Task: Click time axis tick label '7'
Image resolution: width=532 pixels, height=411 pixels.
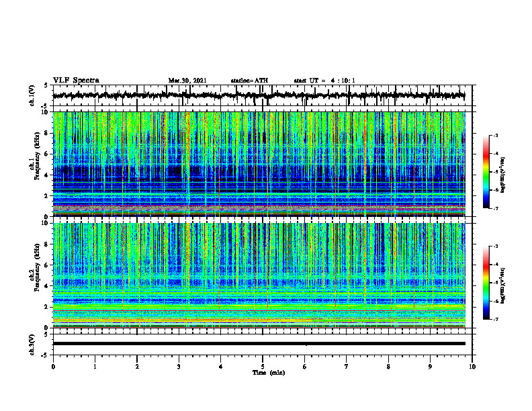Action: 347,367
